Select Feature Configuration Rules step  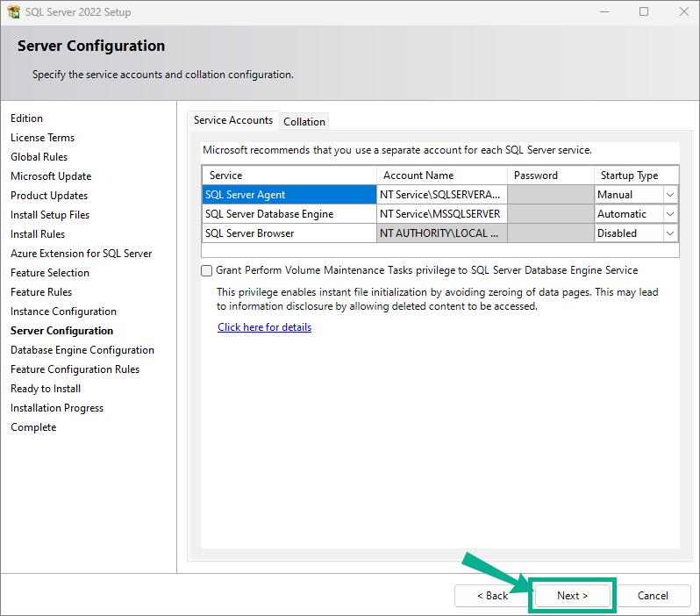click(75, 369)
